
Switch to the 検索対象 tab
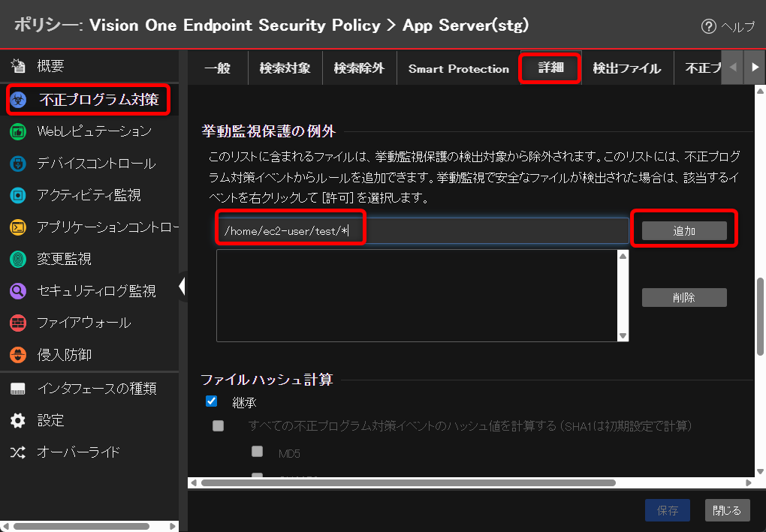[285, 68]
